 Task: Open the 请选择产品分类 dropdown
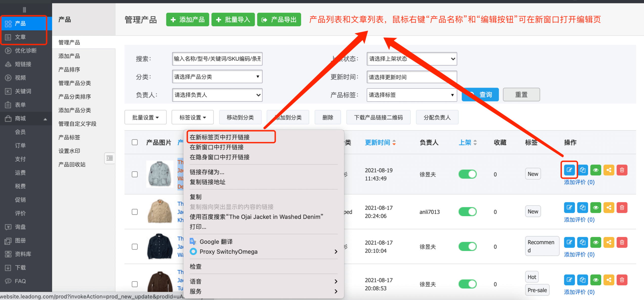217,77
